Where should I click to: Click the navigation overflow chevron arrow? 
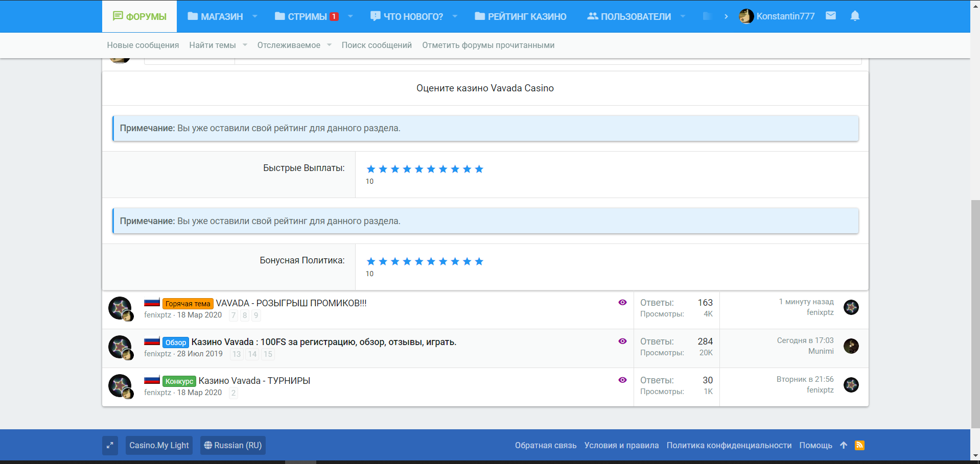726,16
